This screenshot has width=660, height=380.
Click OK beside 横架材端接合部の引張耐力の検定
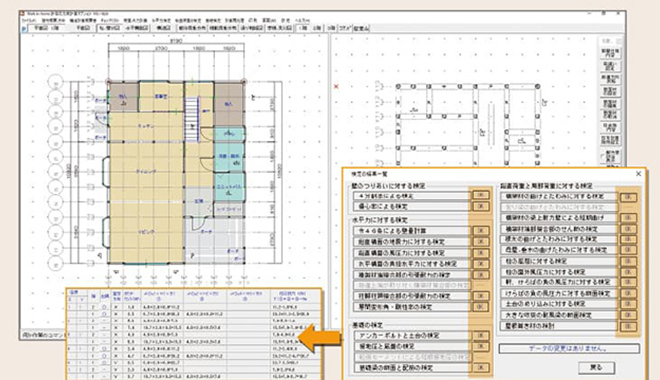tap(480, 275)
